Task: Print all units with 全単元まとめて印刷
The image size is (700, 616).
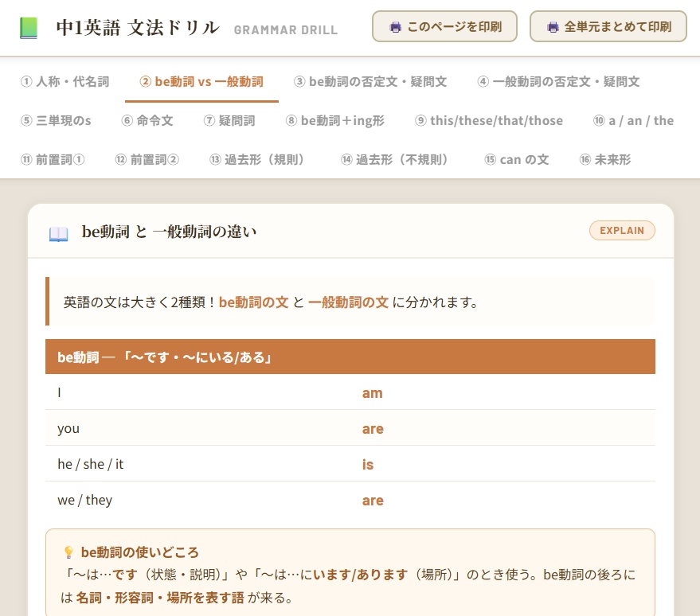Action: pyautogui.click(x=608, y=27)
